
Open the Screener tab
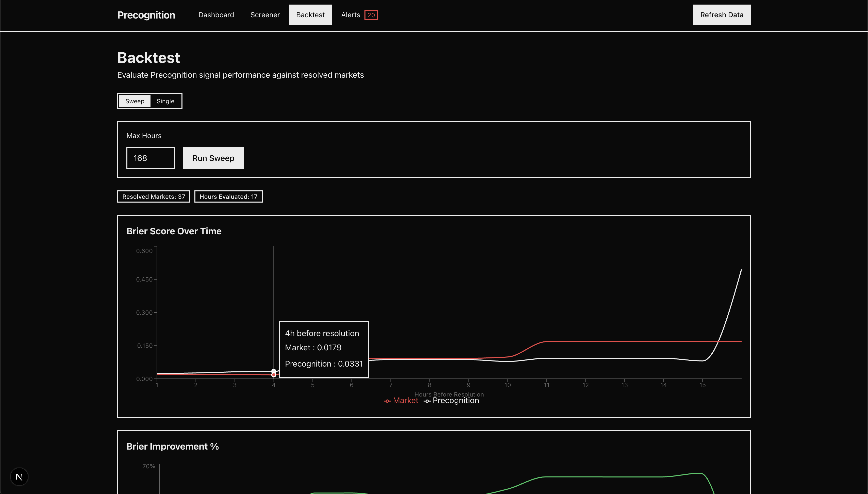tap(265, 15)
